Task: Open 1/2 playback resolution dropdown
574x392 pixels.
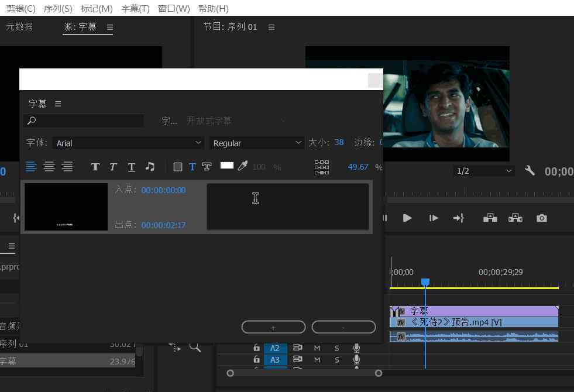Action: pos(484,171)
